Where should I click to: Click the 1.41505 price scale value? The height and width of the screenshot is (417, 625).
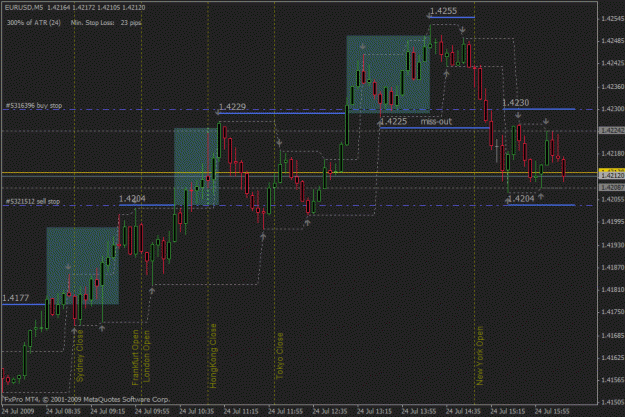tap(612, 403)
